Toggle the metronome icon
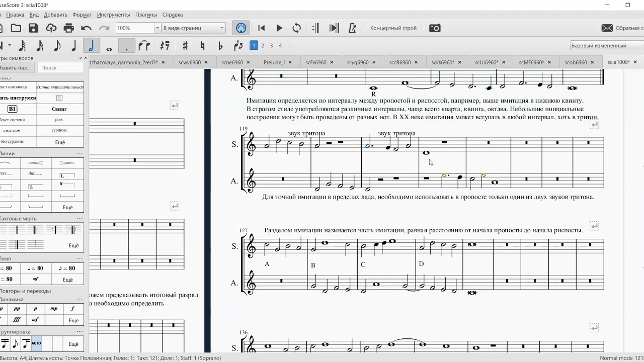The height and width of the screenshot is (362, 644). tap(352, 28)
